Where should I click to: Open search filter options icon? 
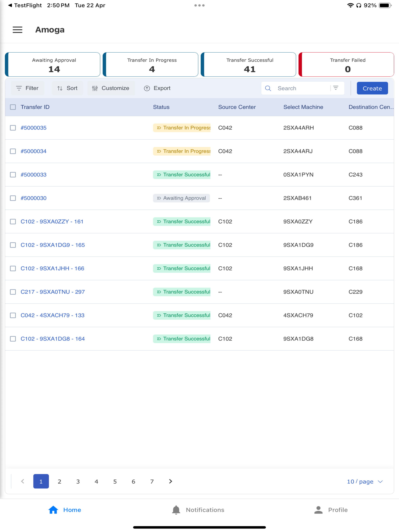(x=336, y=88)
